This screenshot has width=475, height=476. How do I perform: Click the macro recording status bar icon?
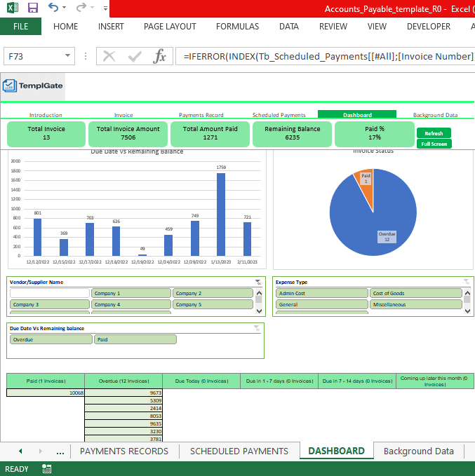coord(46,469)
